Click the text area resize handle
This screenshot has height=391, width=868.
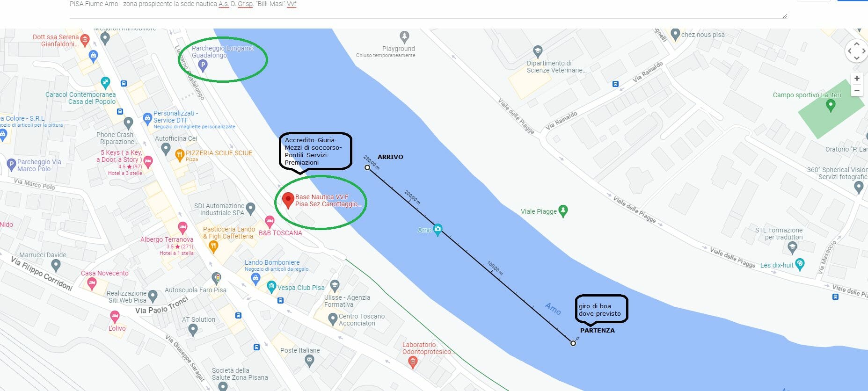click(785, 16)
